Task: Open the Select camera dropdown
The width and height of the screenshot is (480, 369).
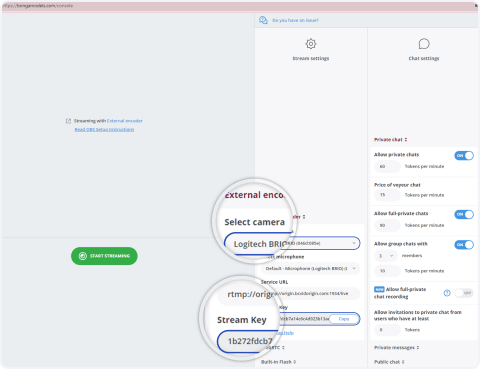Action: point(292,243)
